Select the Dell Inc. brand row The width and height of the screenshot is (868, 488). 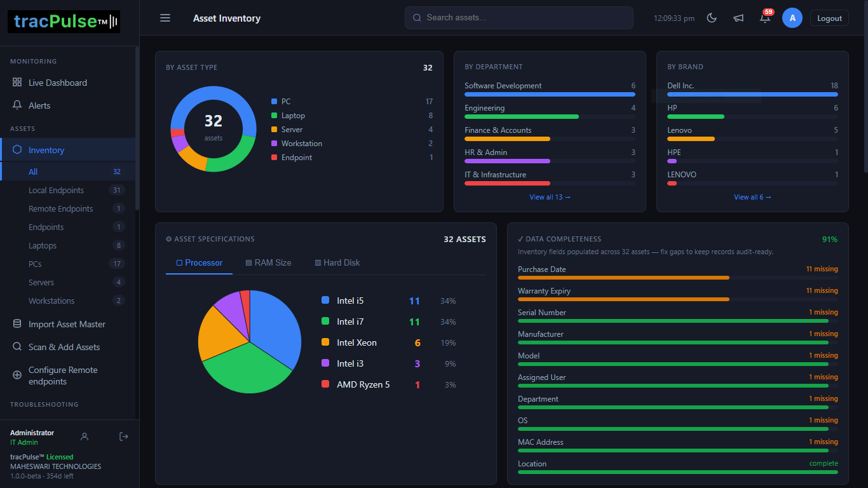tap(752, 88)
